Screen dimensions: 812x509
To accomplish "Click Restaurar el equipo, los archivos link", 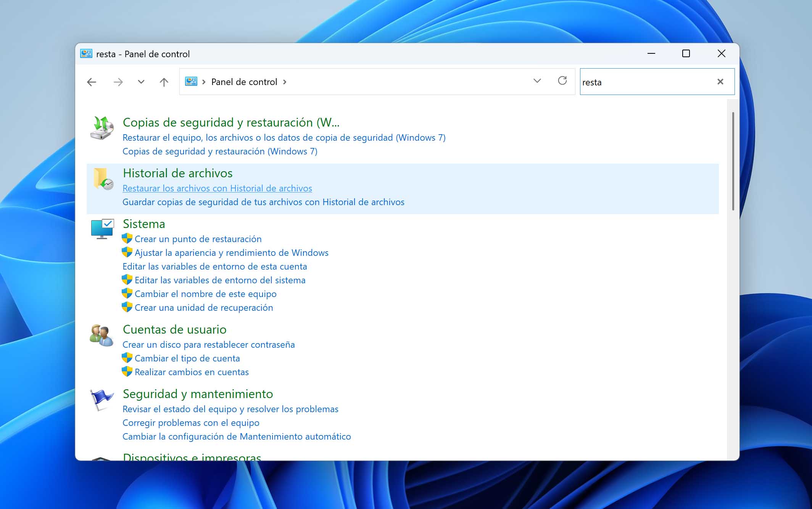I will pos(284,138).
